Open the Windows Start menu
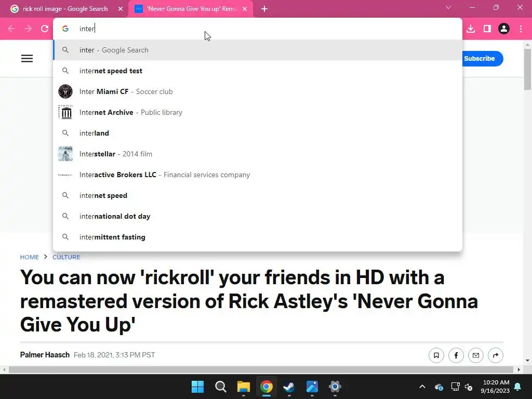This screenshot has width=532, height=399. pyautogui.click(x=197, y=387)
